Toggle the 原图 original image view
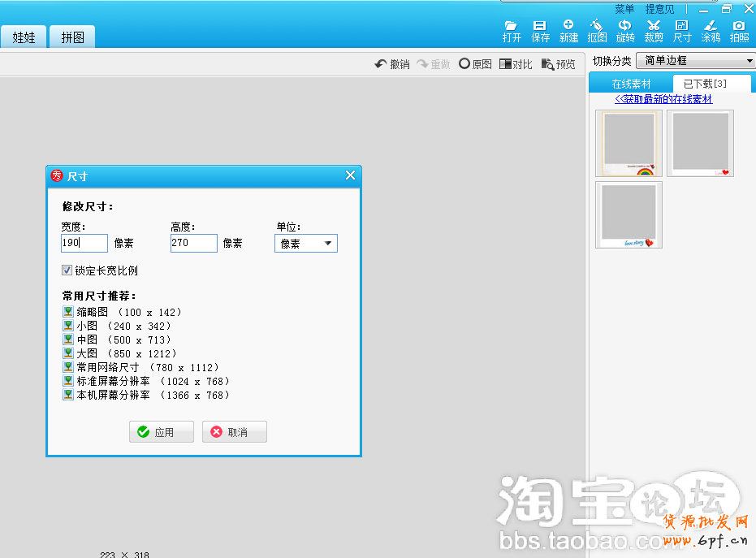 tap(475, 64)
